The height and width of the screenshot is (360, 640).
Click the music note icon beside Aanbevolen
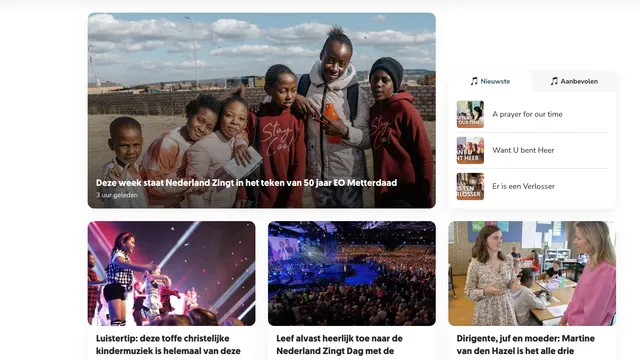click(x=554, y=81)
